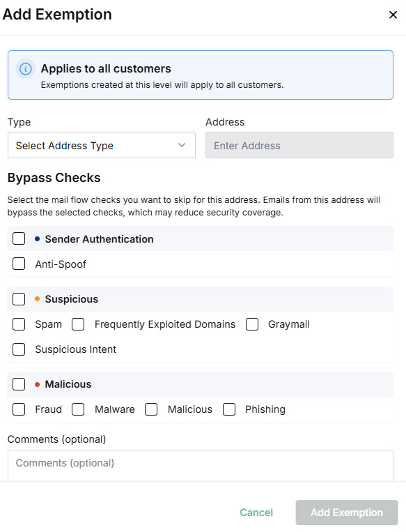Check the Malicious group header checkbox
The width and height of the screenshot is (406, 532).
pos(19,384)
